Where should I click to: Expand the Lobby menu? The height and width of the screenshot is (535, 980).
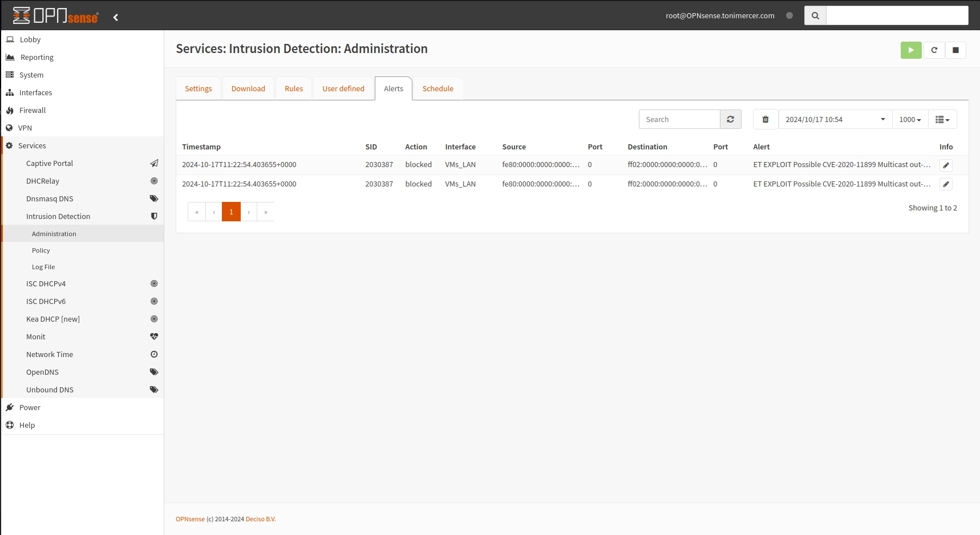click(82, 39)
